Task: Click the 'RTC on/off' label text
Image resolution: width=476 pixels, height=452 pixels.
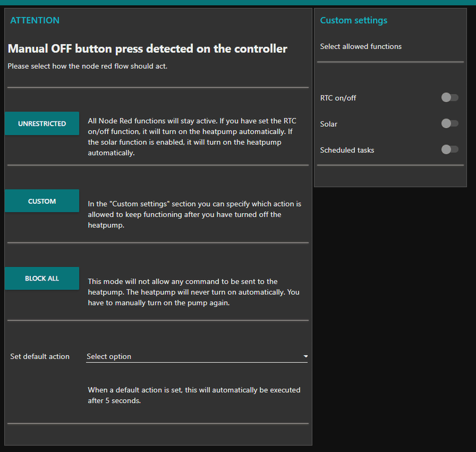Action: pyautogui.click(x=338, y=98)
